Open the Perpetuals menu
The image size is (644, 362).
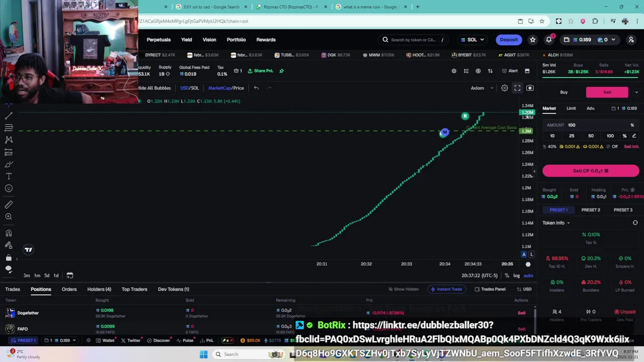click(x=158, y=40)
